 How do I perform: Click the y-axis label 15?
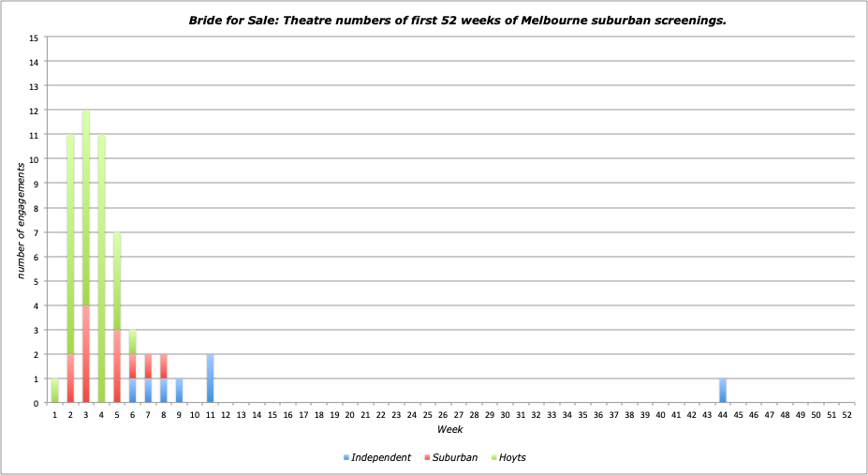34,38
